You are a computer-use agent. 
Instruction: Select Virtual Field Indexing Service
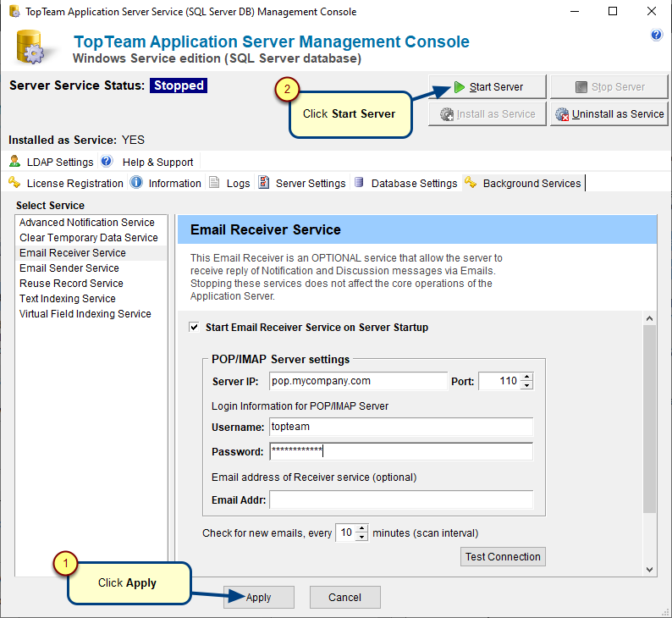point(91,314)
